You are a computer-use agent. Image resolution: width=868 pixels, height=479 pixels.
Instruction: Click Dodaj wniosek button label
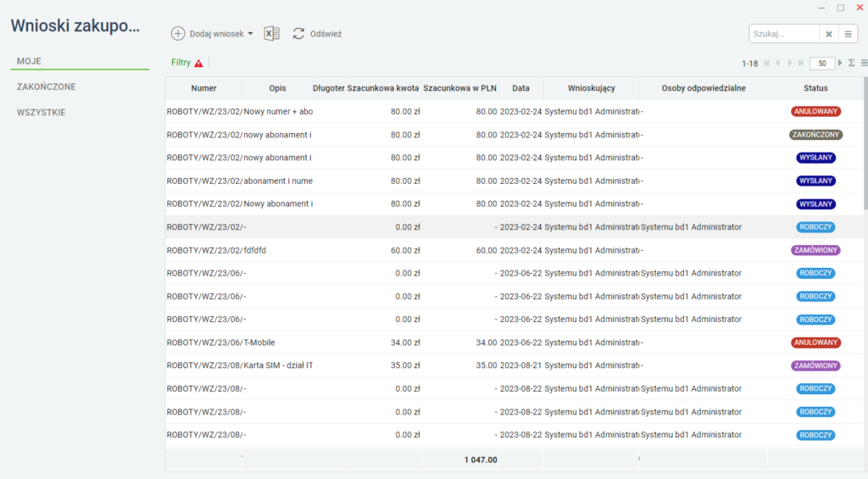pyautogui.click(x=216, y=34)
